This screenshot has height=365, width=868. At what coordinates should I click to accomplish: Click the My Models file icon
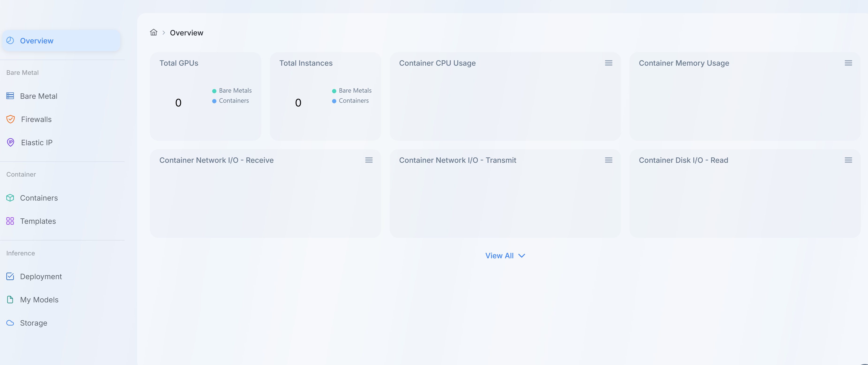(10, 300)
